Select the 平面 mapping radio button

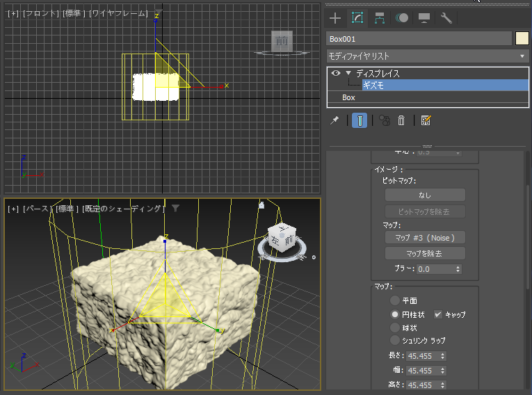click(394, 300)
